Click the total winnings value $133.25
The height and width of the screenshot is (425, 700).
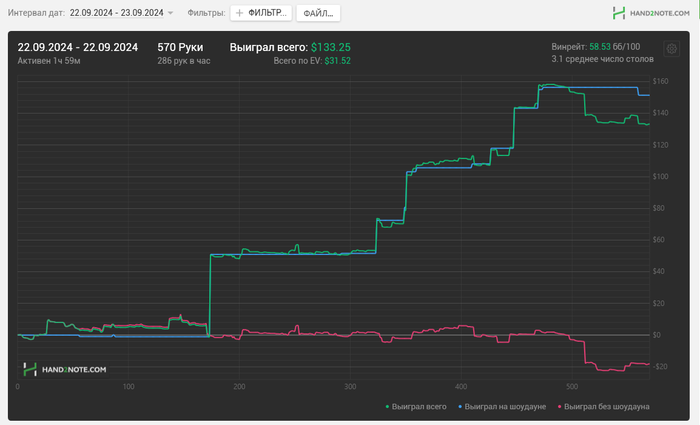pyautogui.click(x=331, y=47)
